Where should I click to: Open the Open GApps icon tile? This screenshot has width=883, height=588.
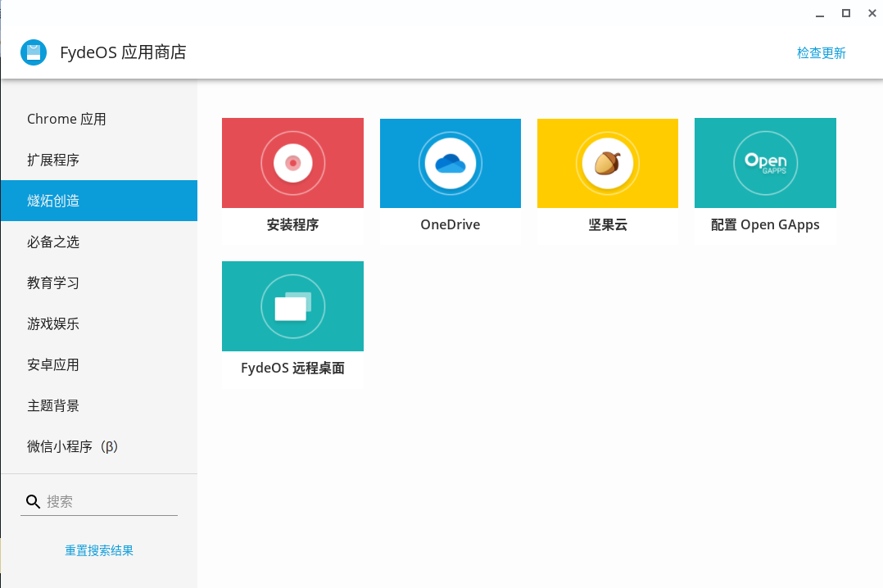pos(765,163)
